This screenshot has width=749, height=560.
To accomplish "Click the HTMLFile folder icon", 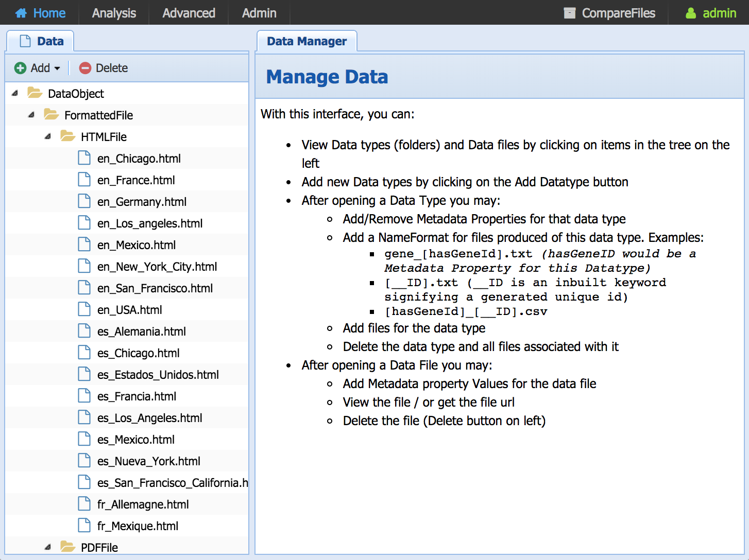I will (x=68, y=136).
